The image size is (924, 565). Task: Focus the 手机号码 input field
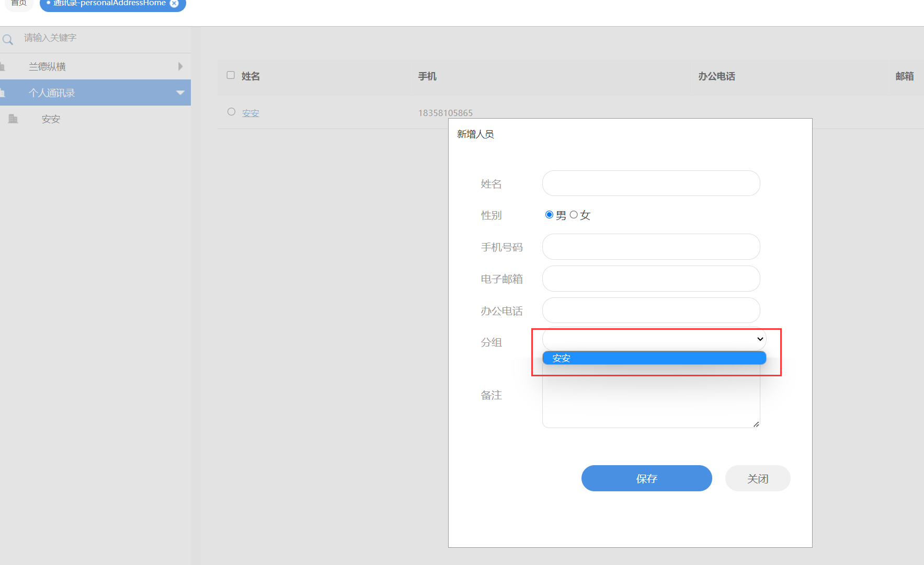pyautogui.click(x=651, y=247)
